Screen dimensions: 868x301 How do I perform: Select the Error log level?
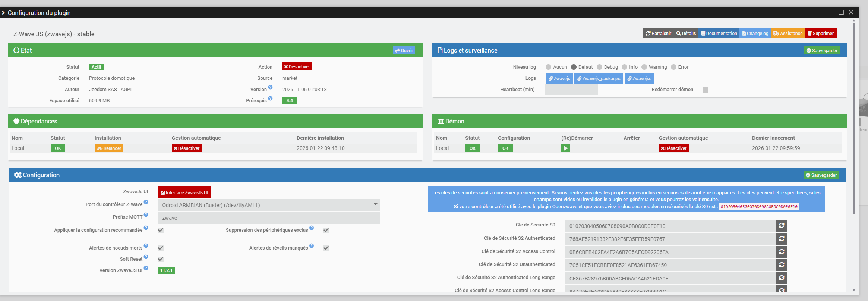click(x=673, y=67)
